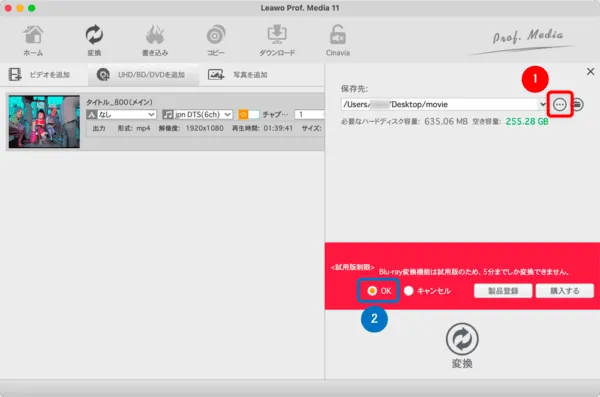Click the duration 01:39:41 value
This screenshot has height=397, width=600.
278,128
